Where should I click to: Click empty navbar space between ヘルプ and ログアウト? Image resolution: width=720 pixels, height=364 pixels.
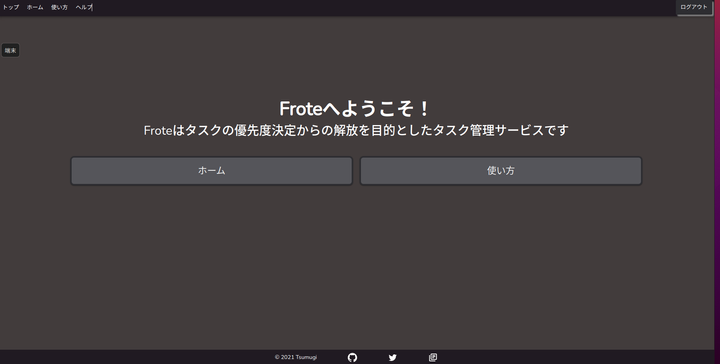[x=381, y=7]
